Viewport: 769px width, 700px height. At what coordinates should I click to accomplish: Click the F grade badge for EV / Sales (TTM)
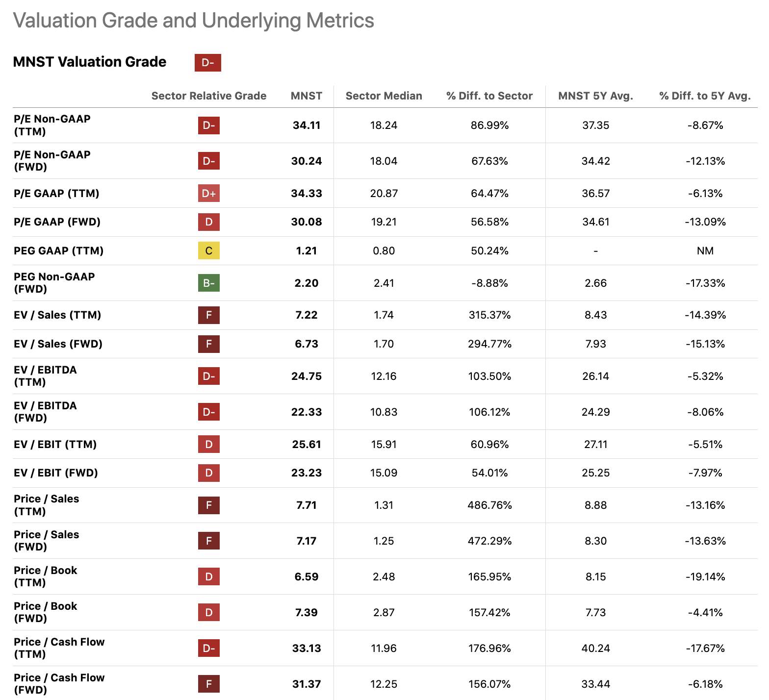click(x=208, y=315)
